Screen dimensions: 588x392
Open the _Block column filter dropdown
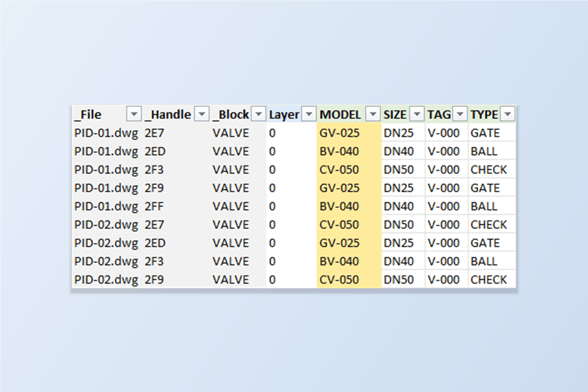(x=259, y=114)
